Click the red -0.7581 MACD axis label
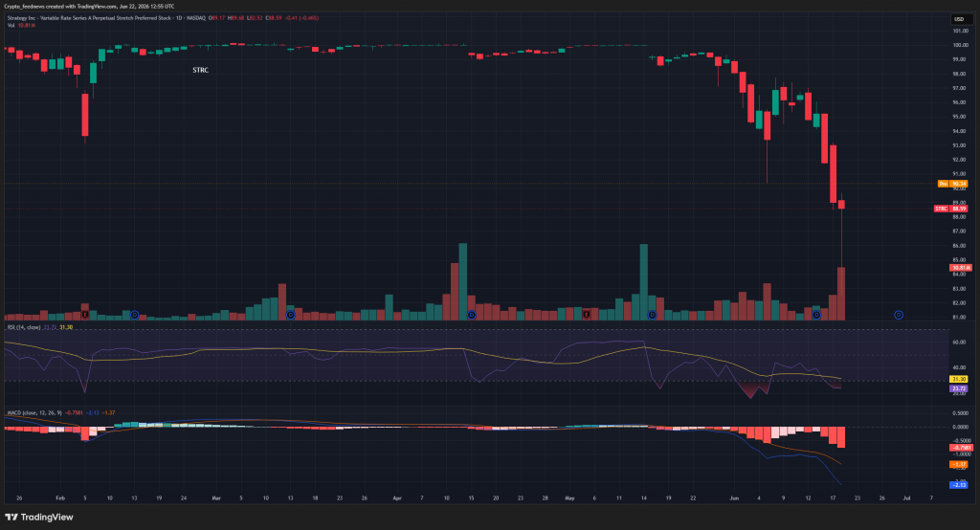The height and width of the screenshot is (530, 980). (x=961, y=448)
